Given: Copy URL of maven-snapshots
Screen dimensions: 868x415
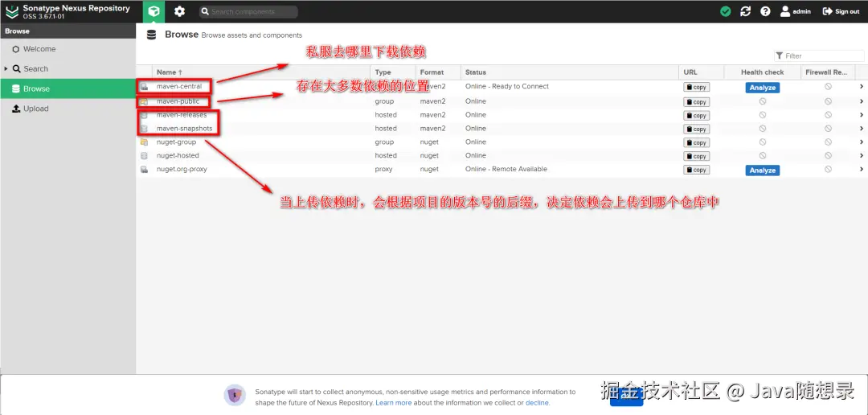Looking at the screenshot, I should tap(696, 129).
